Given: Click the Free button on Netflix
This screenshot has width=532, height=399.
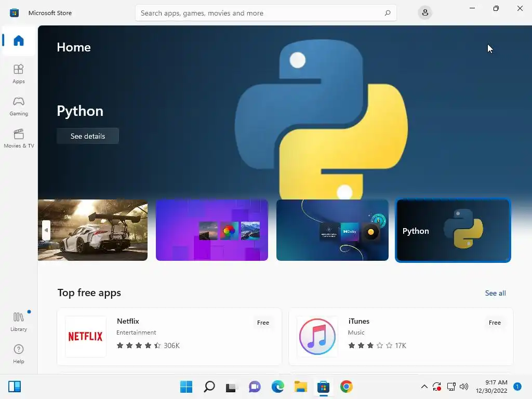Looking at the screenshot, I should tap(263, 323).
